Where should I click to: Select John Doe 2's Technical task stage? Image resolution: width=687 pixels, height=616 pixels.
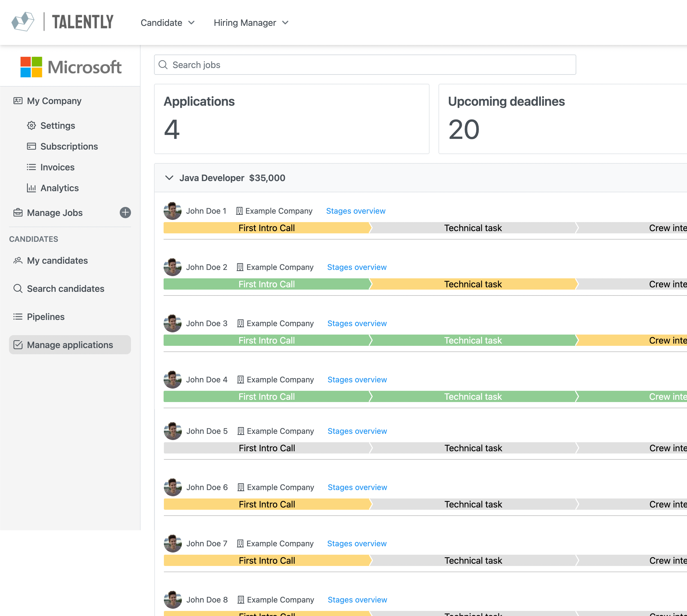(x=473, y=284)
